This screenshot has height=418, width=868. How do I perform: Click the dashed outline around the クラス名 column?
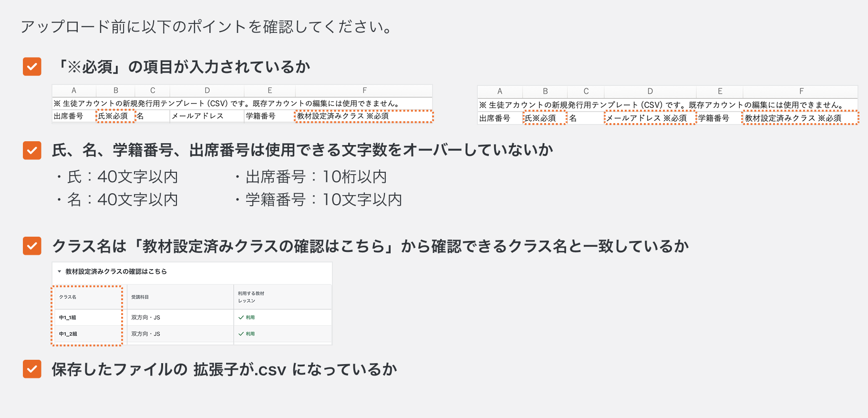(x=87, y=315)
